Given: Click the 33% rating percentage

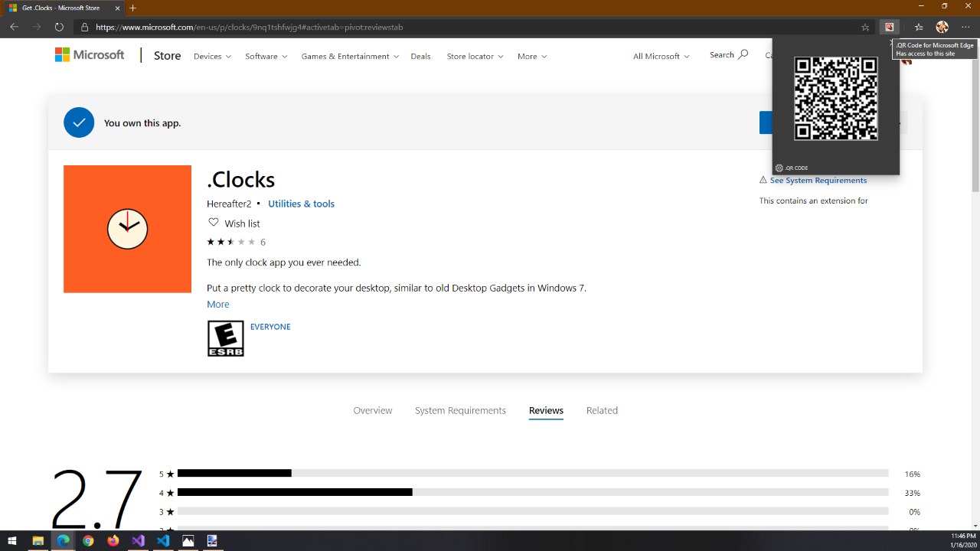Looking at the screenshot, I should point(912,493).
